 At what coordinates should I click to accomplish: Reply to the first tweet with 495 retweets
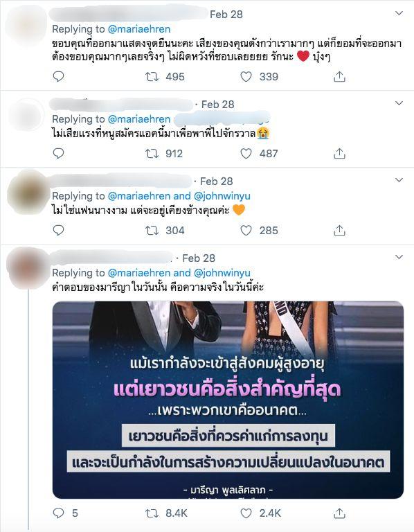pos(58,76)
